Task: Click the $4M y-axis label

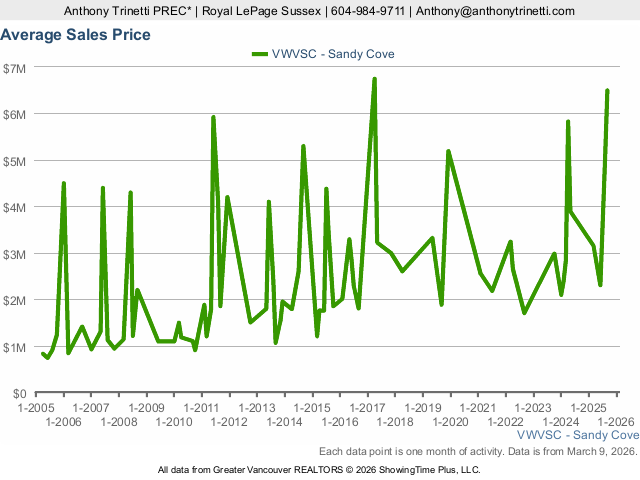Action: click(x=15, y=207)
